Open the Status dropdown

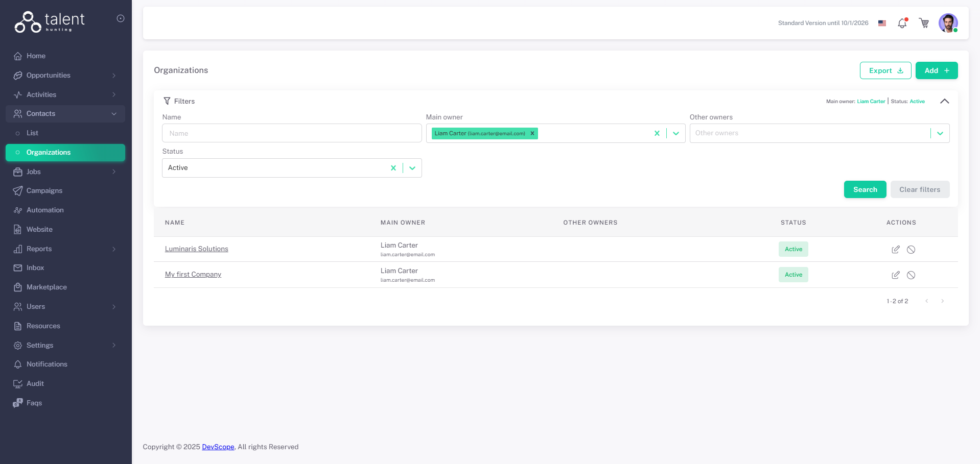click(412, 168)
